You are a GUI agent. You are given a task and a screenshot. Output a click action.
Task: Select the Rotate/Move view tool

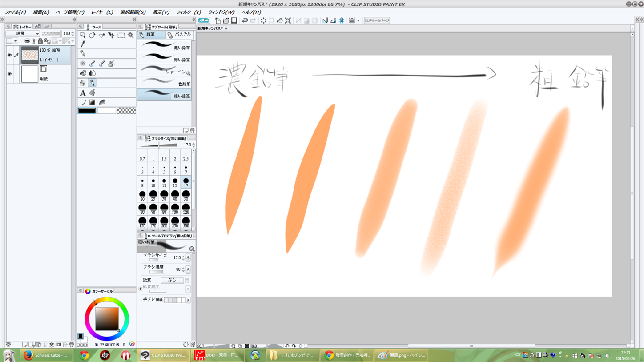[92, 35]
